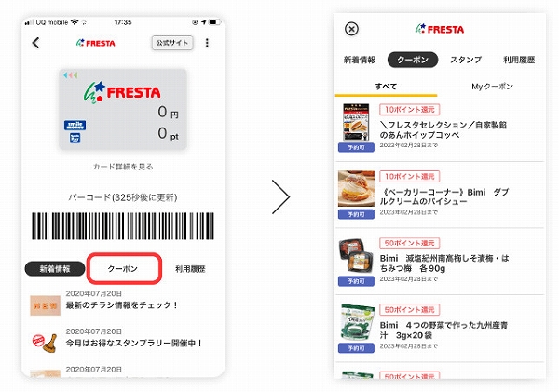Tap the back arrow in left phone
This screenshot has height=392, width=559.
(35, 43)
